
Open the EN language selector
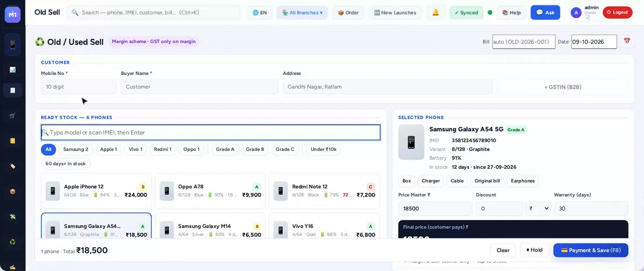(260, 12)
